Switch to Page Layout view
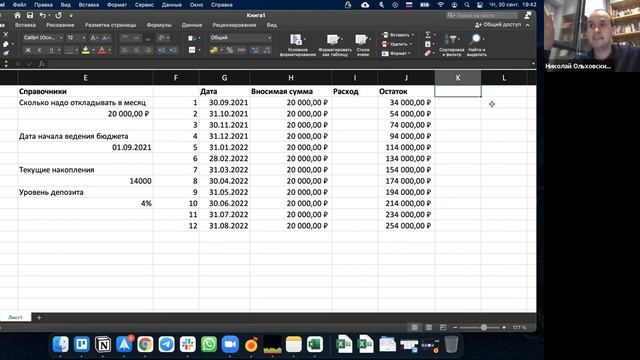This screenshot has height=360, width=640. point(429,327)
